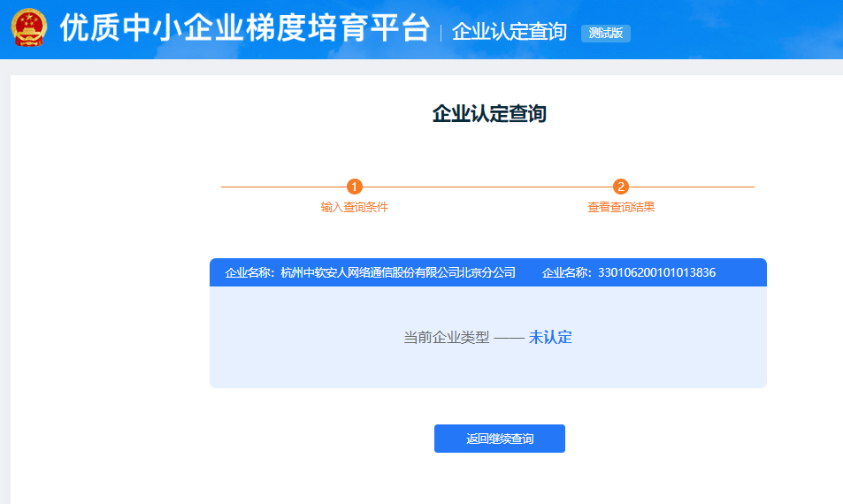
Task: Click first 企业名称 label in result header
Action: tap(250, 272)
